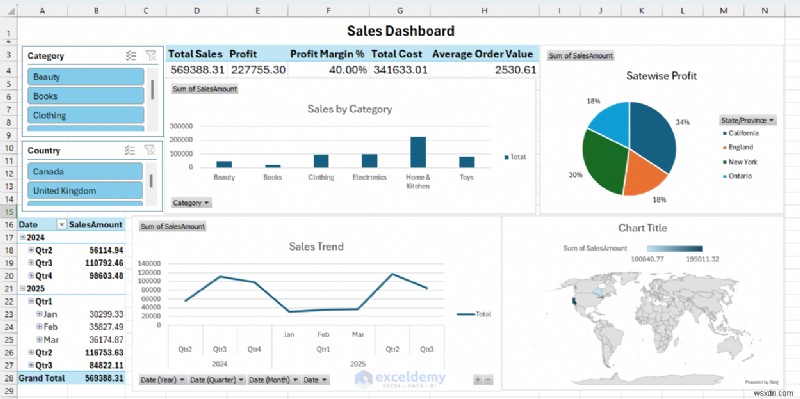The height and width of the screenshot is (399, 800).
Task: Click Country slicer scrollbar
Action: [151, 181]
